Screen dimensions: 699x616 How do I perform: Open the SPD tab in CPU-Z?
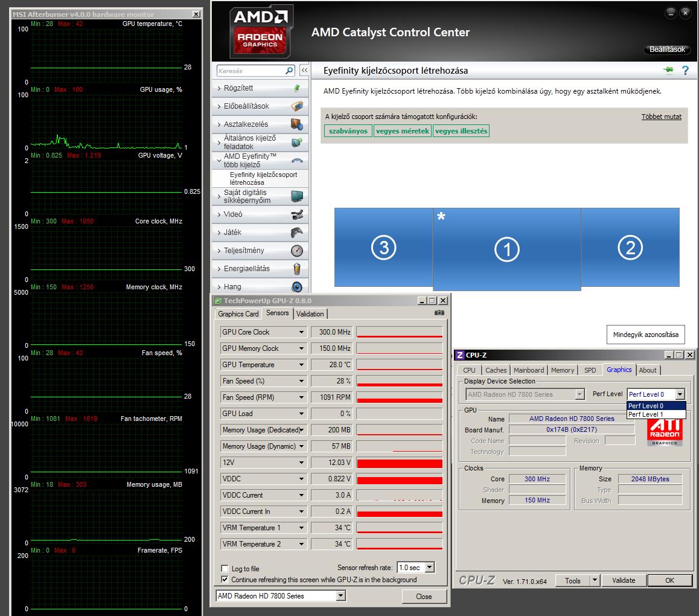coord(590,370)
